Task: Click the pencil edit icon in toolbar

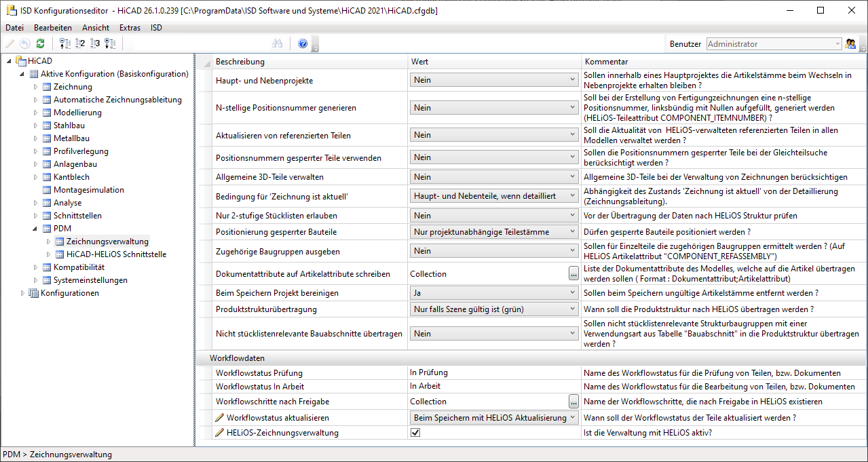Action: [10, 44]
